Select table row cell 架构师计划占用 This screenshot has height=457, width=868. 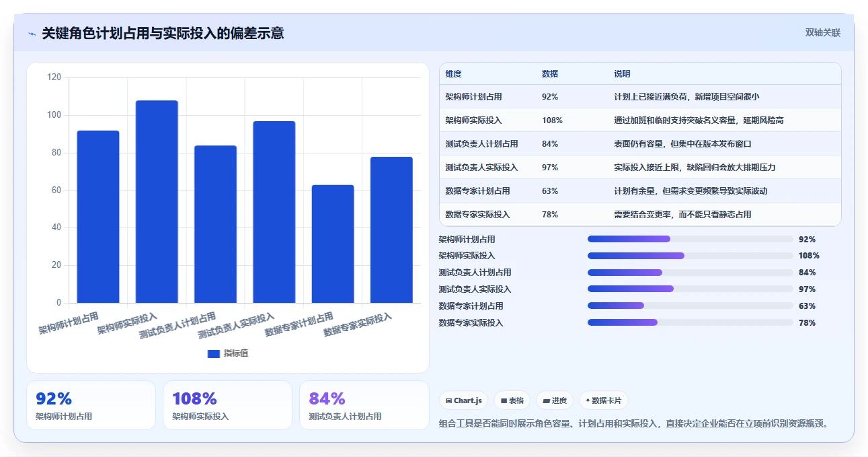coord(473,97)
